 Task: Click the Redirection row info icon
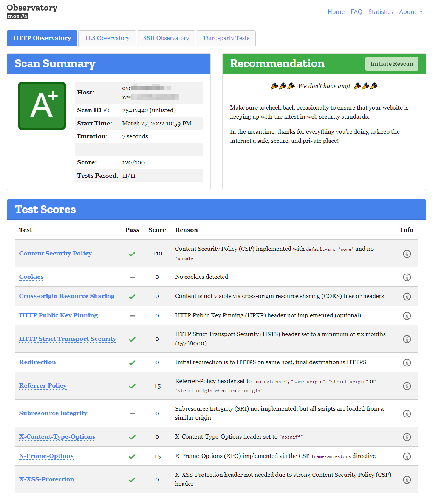[407, 363]
